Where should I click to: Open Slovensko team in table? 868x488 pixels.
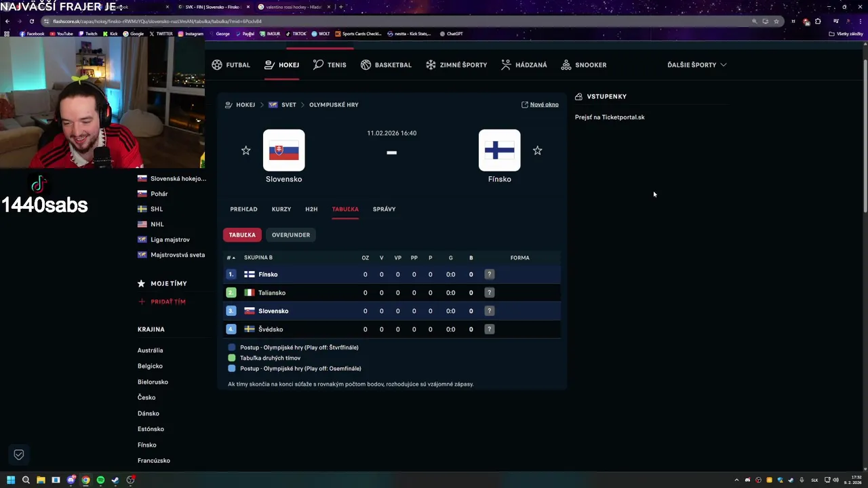point(273,311)
